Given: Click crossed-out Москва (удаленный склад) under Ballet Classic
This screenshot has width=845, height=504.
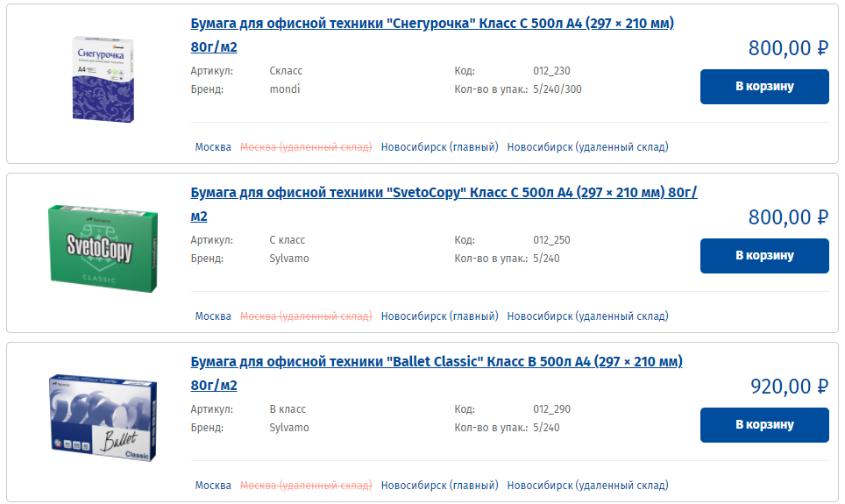Looking at the screenshot, I should 306,486.
